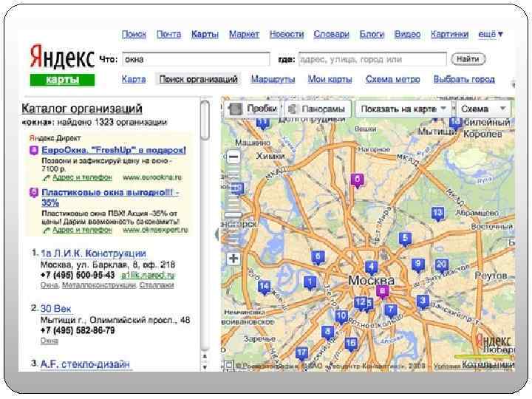Click purple ad icon next to ЕвроОкна ad

coord(33,150)
